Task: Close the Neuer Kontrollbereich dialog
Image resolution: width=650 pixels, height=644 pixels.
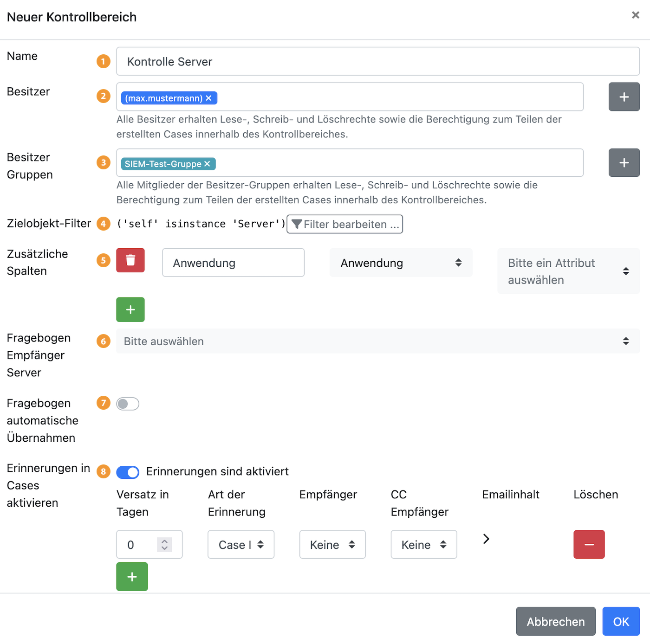Action: [x=635, y=15]
